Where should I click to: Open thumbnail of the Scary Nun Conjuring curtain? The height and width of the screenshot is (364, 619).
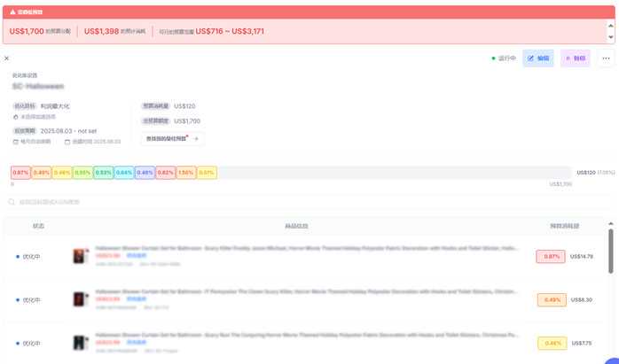pyautogui.click(x=80, y=343)
